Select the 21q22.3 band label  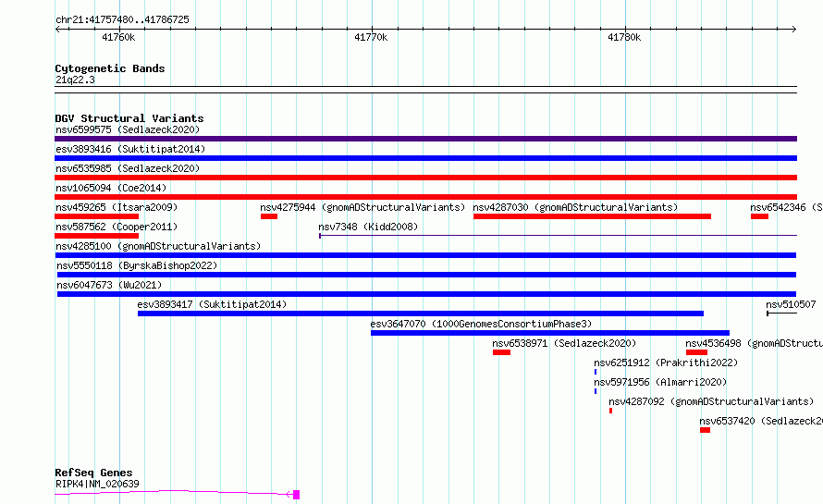coord(75,80)
